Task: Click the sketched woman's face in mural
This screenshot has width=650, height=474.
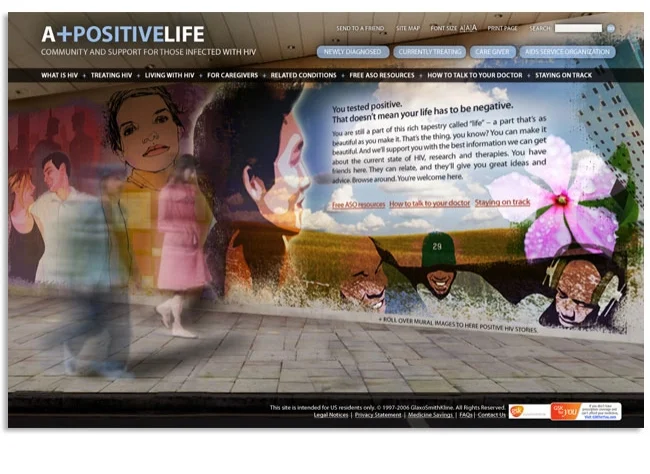Action: (147, 129)
